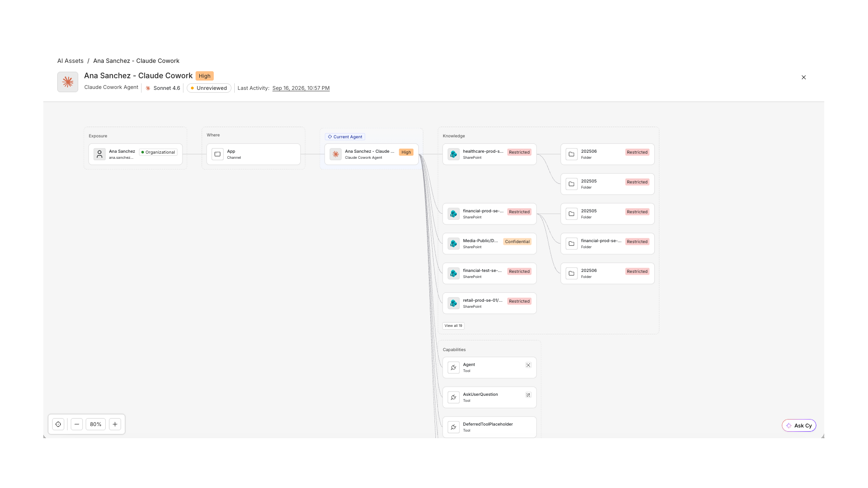The height and width of the screenshot is (488, 868).
Task: Close the agent detail panel
Action: [x=804, y=77]
